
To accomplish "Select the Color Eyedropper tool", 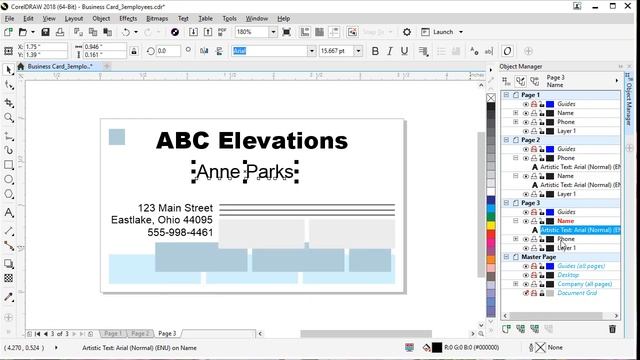I will click(9, 297).
